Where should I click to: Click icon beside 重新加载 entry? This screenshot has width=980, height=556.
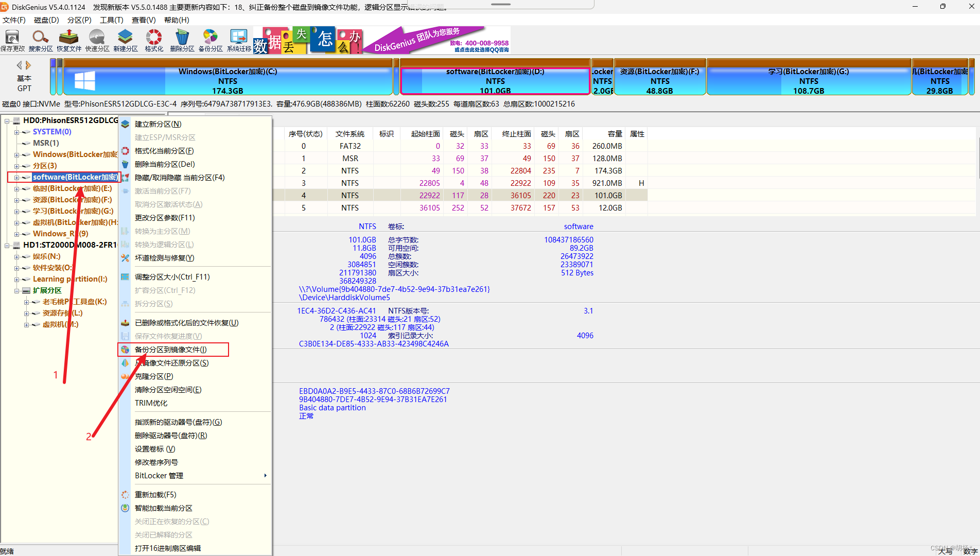coord(125,495)
